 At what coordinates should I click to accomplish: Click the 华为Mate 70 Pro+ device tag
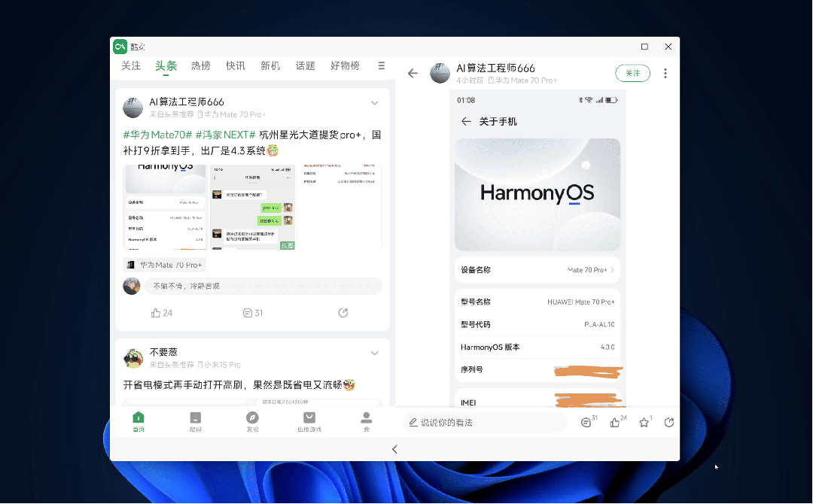164,265
